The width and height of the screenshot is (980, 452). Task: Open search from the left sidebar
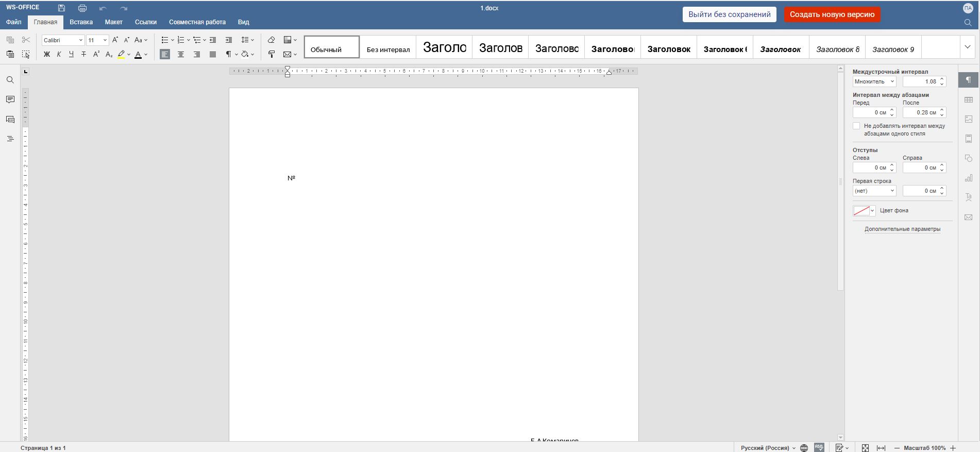click(10, 80)
